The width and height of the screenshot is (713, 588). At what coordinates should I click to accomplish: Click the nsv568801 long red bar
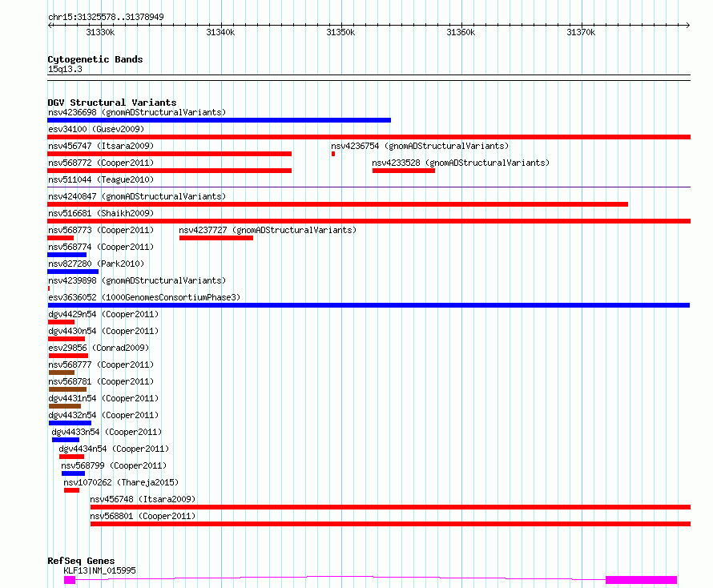coord(390,524)
